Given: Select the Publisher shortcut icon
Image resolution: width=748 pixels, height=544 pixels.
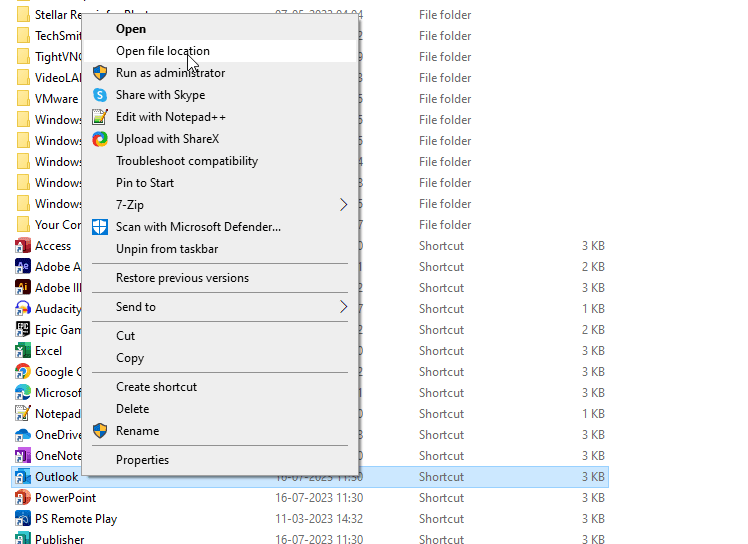Looking at the screenshot, I should 22,539.
